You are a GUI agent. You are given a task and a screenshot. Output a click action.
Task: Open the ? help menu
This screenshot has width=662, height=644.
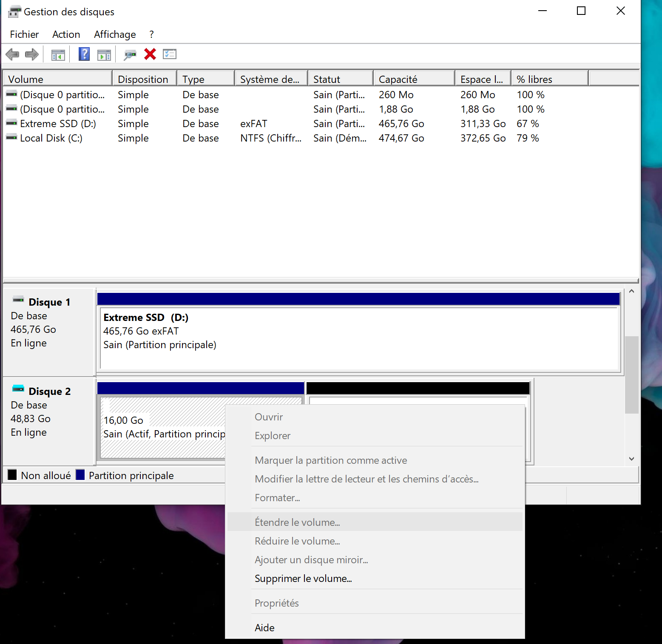click(x=151, y=34)
